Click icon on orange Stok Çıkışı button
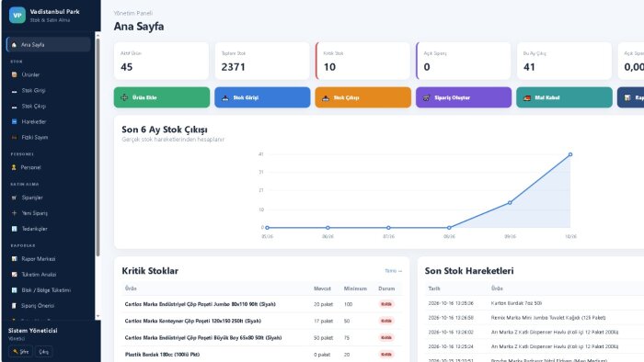Image resolution: width=644 pixels, height=362 pixels. [326, 97]
